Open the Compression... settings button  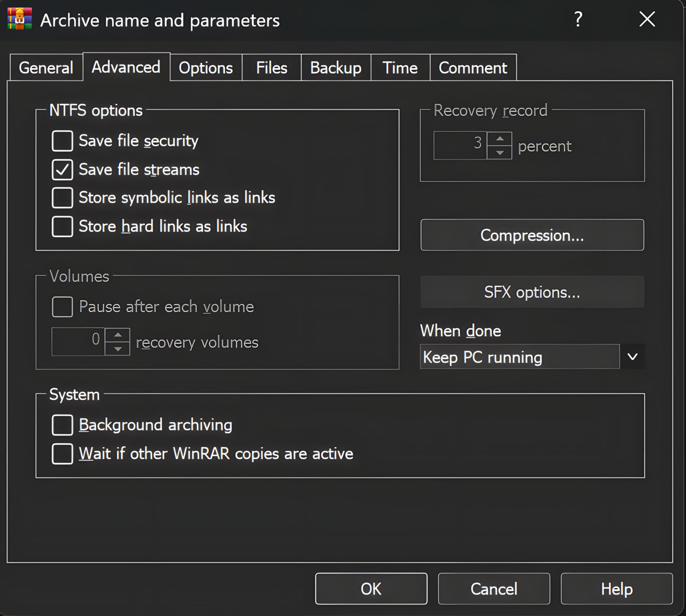532,235
